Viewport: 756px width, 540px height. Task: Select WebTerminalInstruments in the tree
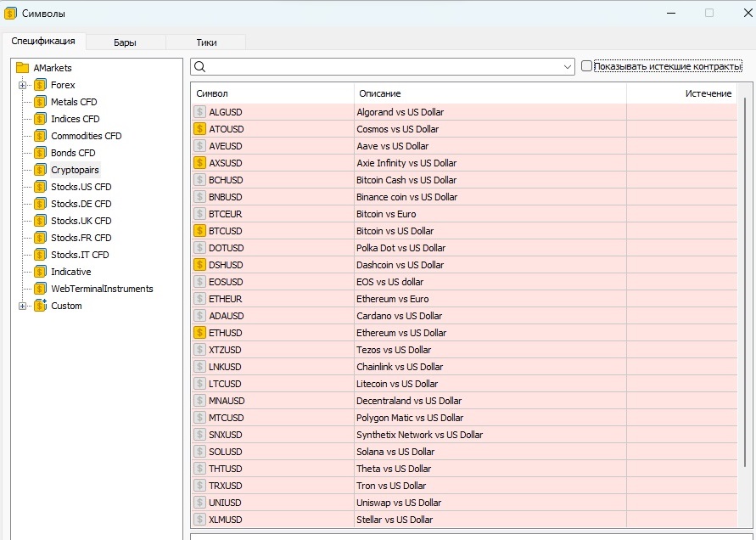coord(102,289)
